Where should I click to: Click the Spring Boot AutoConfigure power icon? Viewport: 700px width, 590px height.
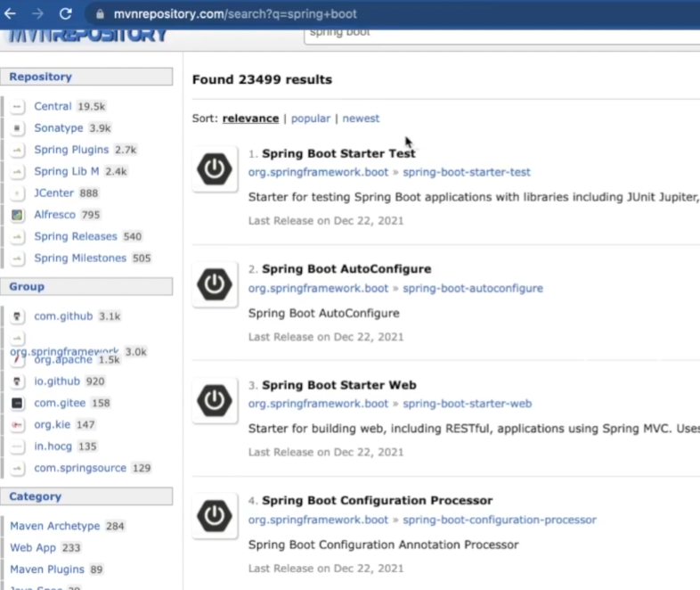click(x=215, y=284)
